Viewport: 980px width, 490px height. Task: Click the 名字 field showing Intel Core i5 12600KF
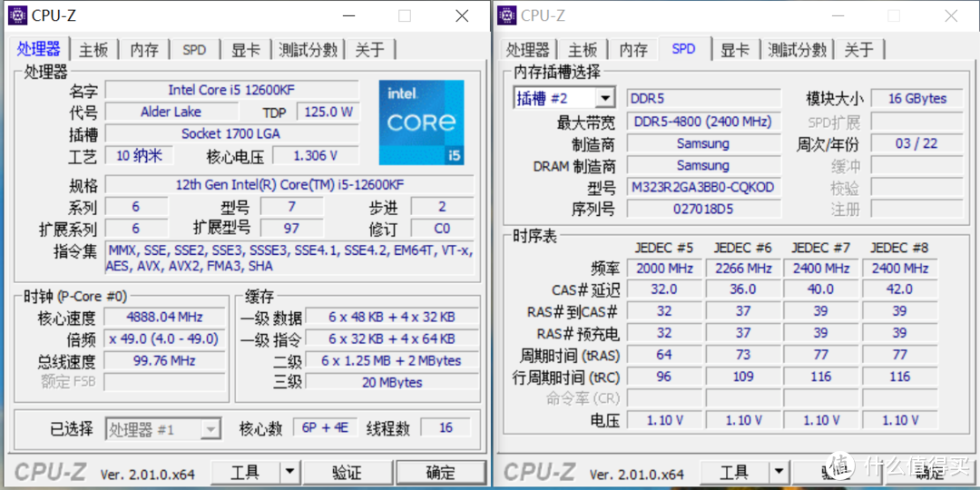237,90
